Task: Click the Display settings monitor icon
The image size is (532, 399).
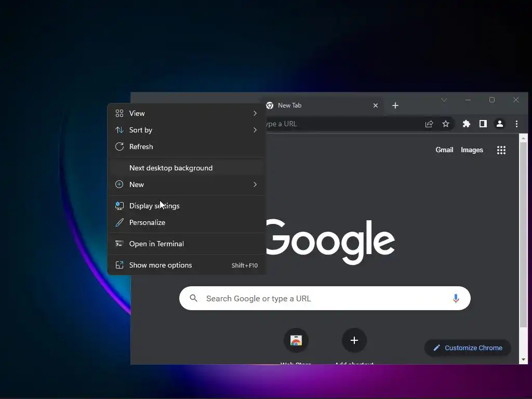Action: pyautogui.click(x=119, y=206)
